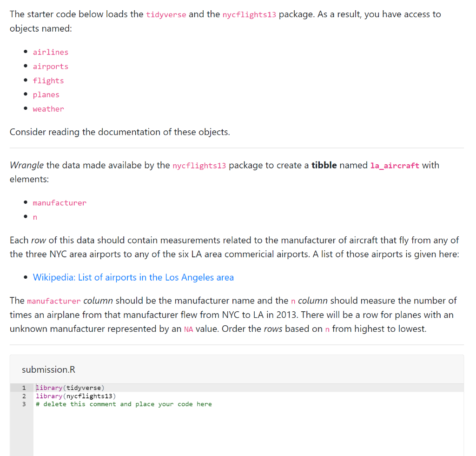
Task: Click the nycflights13 code span in first paragraph
Action: [249, 14]
